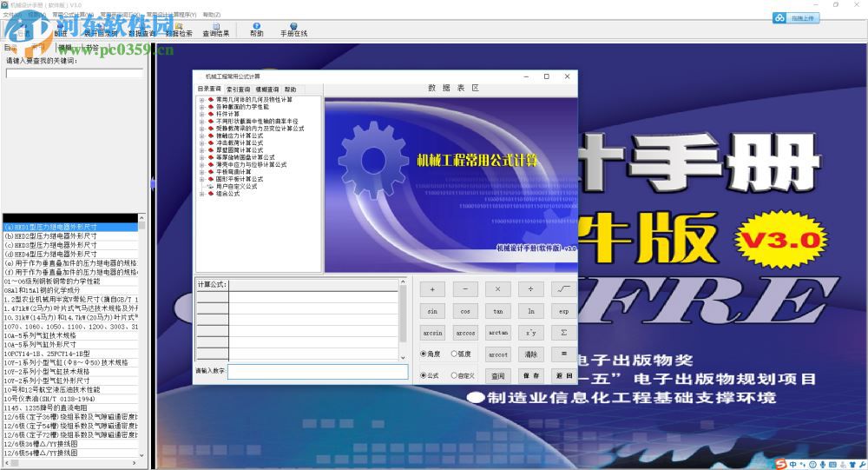Expand the 组合公式 node

pos(202,194)
